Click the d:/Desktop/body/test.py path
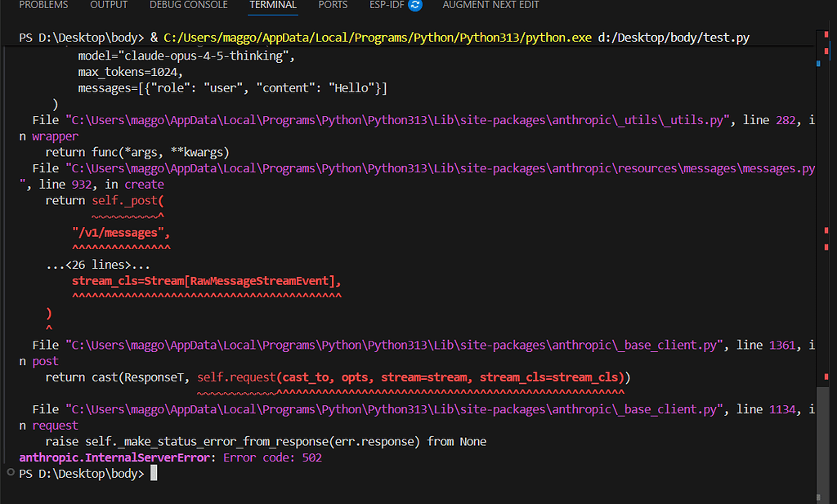 [674, 38]
